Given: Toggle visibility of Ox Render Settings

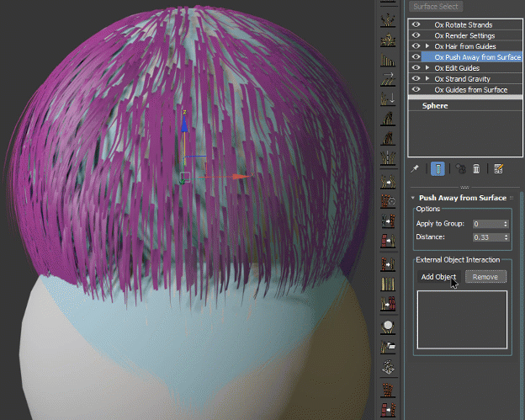Looking at the screenshot, I should pyautogui.click(x=416, y=36).
